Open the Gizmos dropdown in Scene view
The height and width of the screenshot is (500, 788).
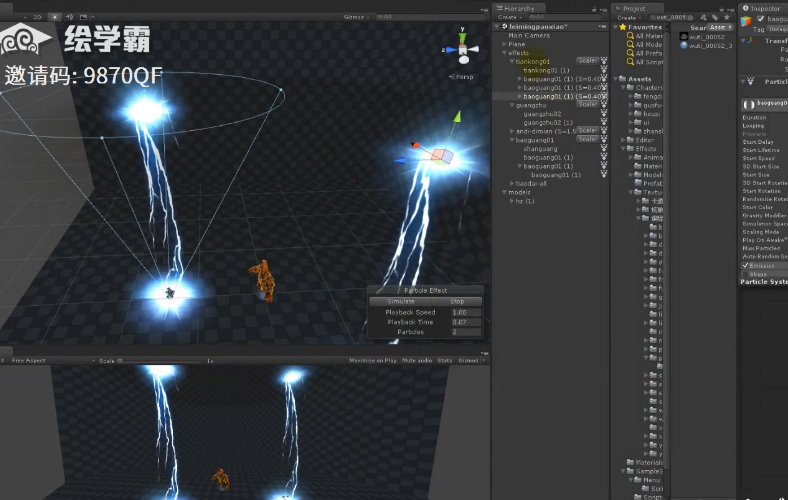(x=356, y=17)
